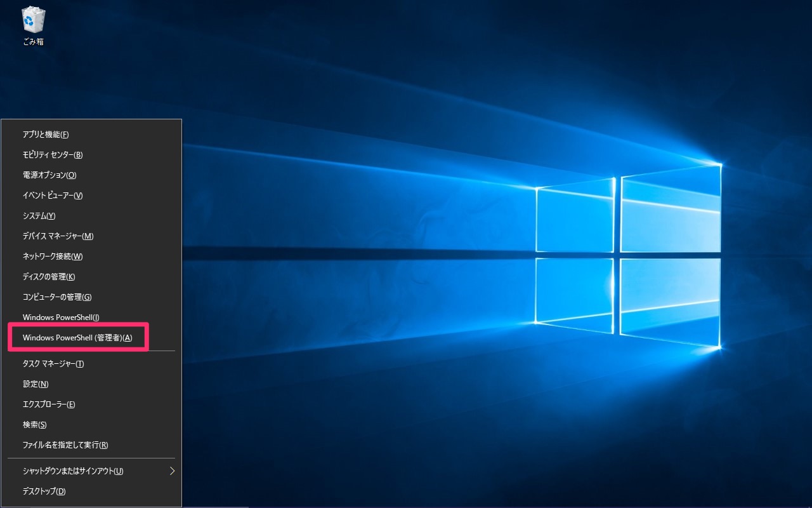Image resolution: width=812 pixels, height=508 pixels.
Task: Open ネットワーク接続(W)
Action: tap(91, 257)
